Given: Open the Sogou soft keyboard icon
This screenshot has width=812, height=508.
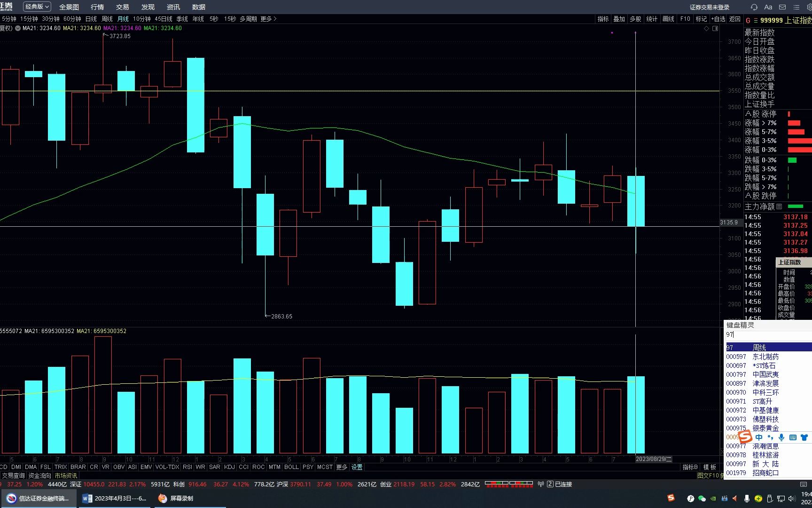Looking at the screenshot, I should 793,437.
